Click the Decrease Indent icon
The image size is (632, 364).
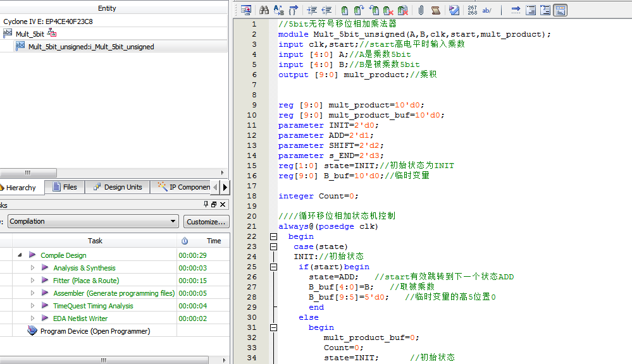326,10
